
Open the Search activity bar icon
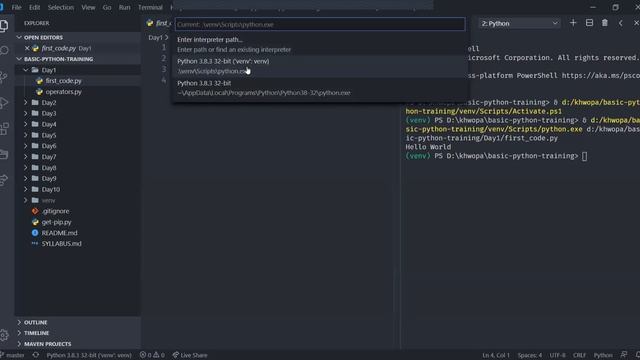[4, 51]
